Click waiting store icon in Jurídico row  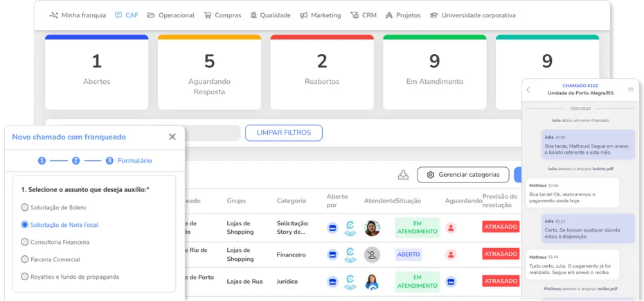[451, 282]
